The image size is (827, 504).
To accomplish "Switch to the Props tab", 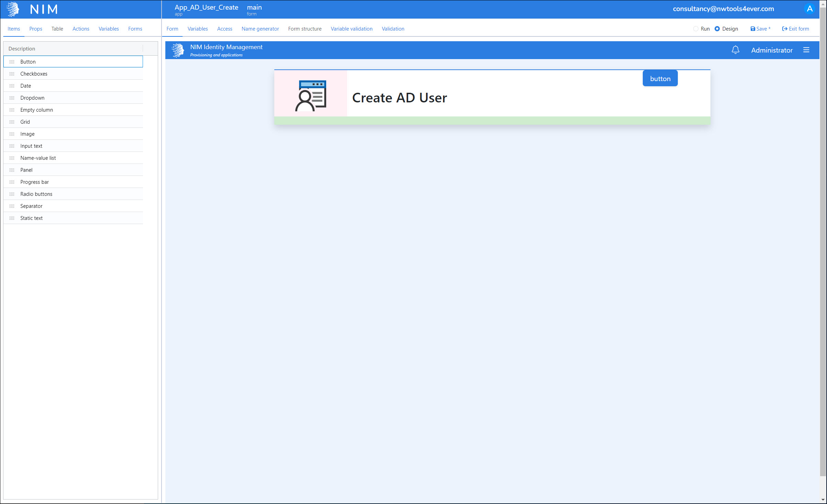I will coord(36,29).
